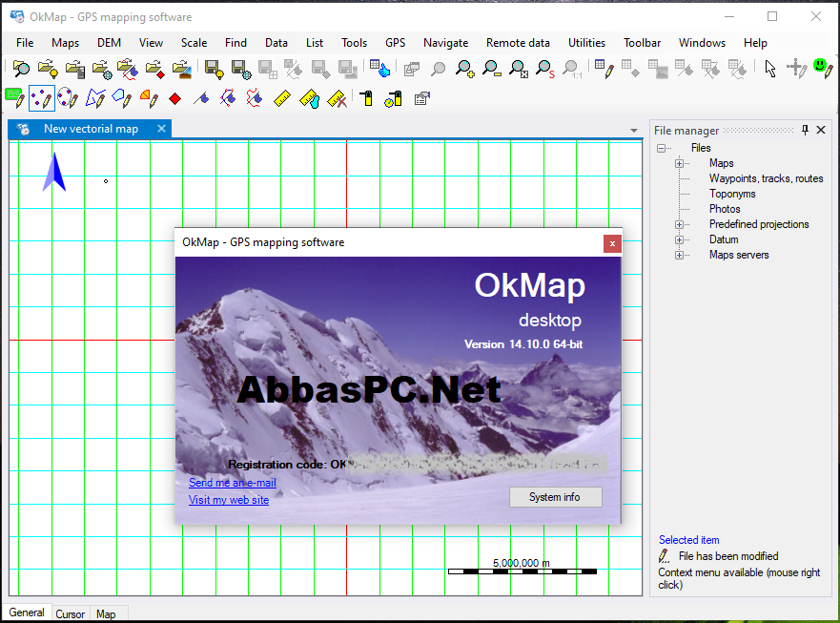Click the green comment with pencil icon
Image resolution: width=840 pixels, height=623 pixels.
point(14,98)
